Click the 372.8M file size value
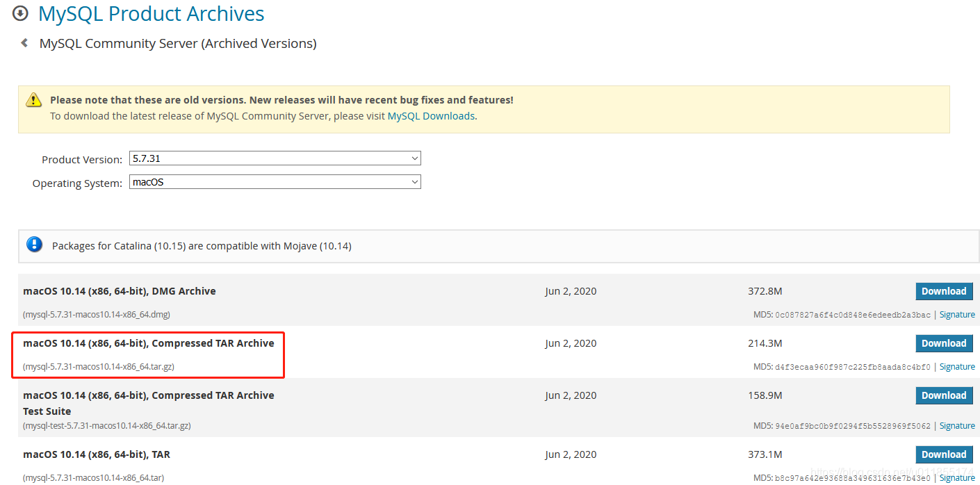 pos(765,291)
